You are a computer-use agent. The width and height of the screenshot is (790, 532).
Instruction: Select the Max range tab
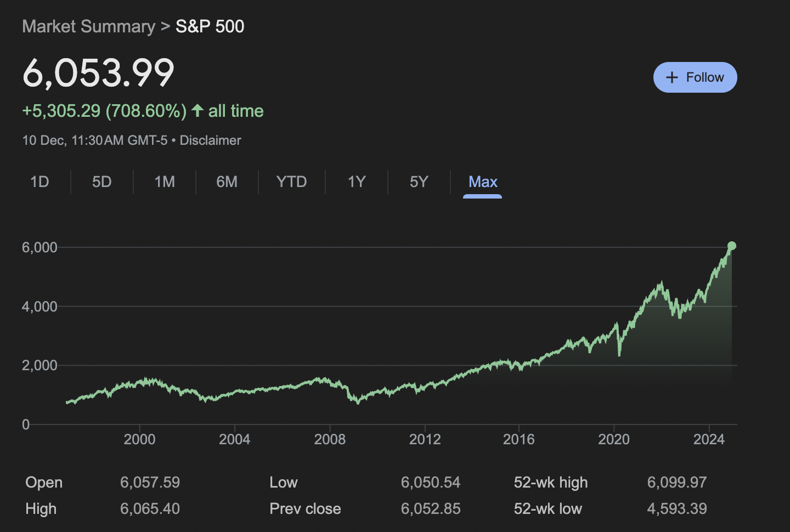483,182
